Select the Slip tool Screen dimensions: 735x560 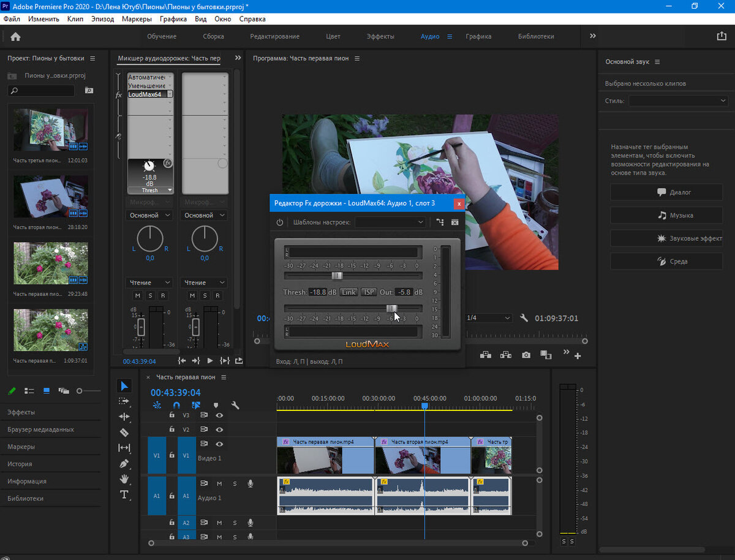(124, 448)
